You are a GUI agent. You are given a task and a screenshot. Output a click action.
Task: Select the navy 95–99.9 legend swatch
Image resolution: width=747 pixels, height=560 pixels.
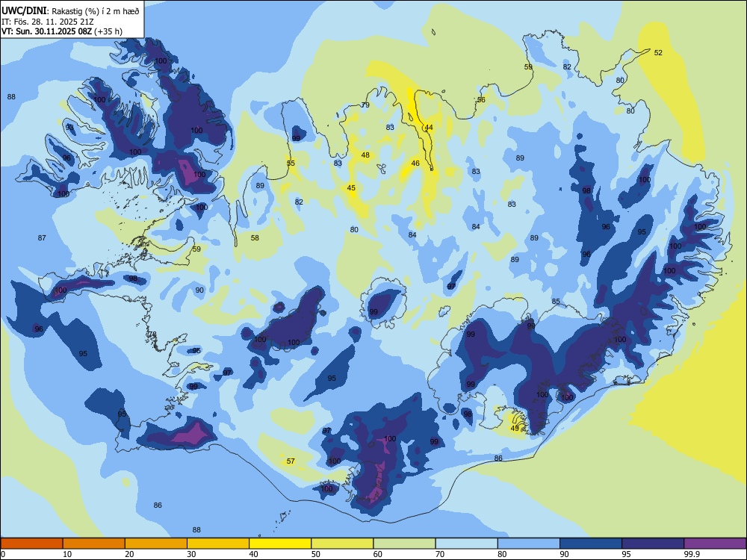click(x=653, y=544)
